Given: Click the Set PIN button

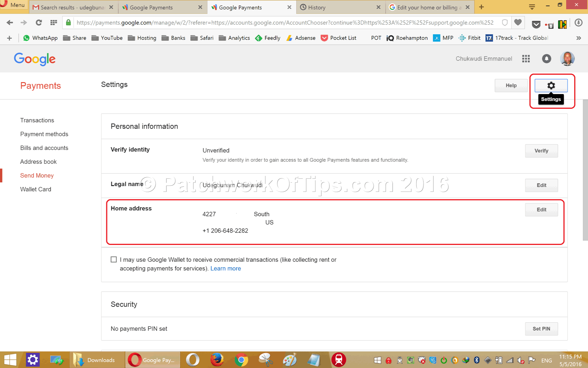Looking at the screenshot, I should click(x=541, y=329).
